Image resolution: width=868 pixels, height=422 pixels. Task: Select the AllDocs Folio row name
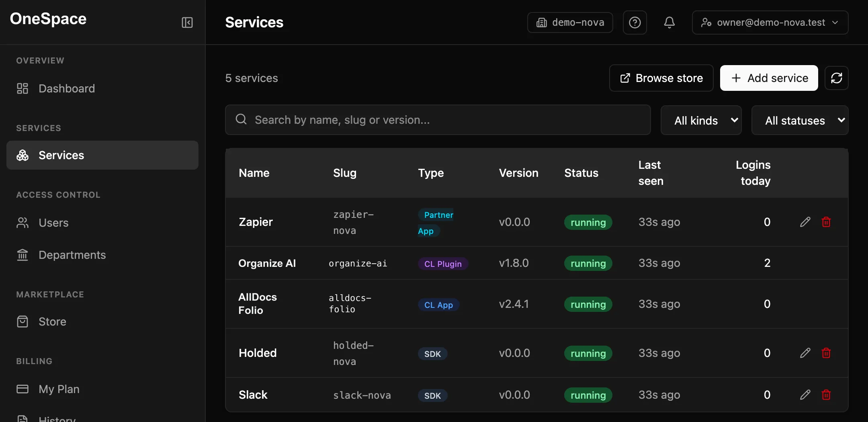[x=258, y=303]
